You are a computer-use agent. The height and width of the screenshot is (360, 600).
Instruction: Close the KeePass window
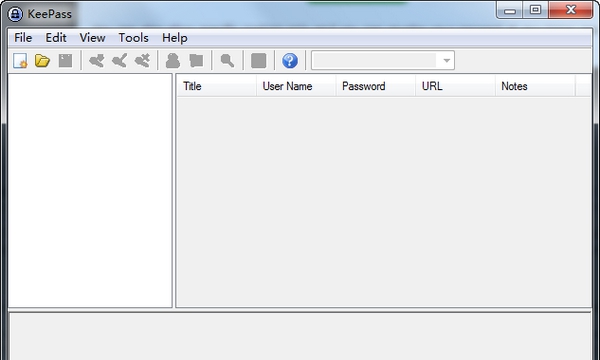click(571, 10)
